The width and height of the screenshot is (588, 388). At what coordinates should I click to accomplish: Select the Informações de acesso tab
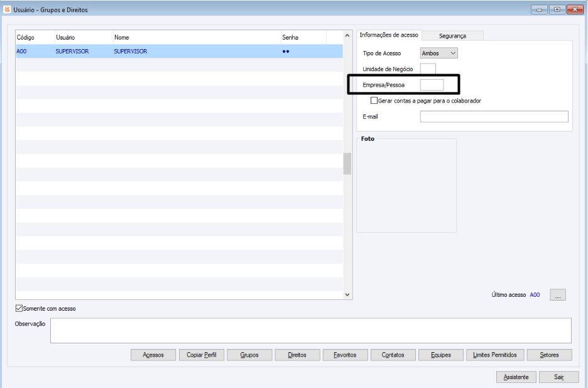389,35
